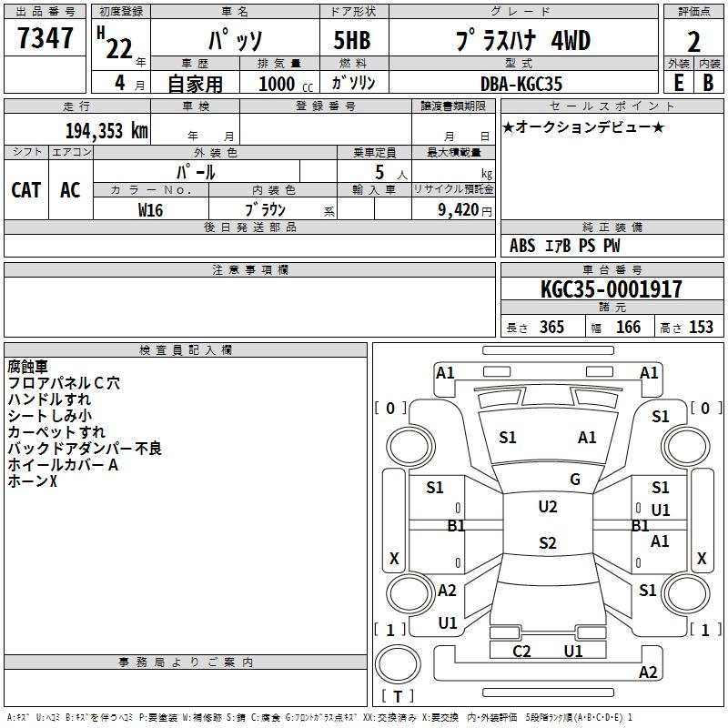
Task: Select the length value 365
Action: pyautogui.click(x=551, y=327)
